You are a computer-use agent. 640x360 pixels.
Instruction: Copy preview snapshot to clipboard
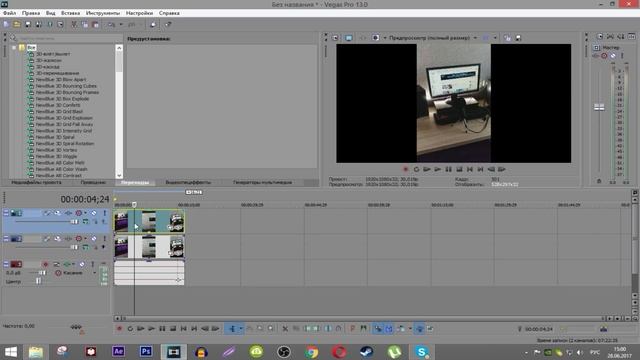coord(507,38)
